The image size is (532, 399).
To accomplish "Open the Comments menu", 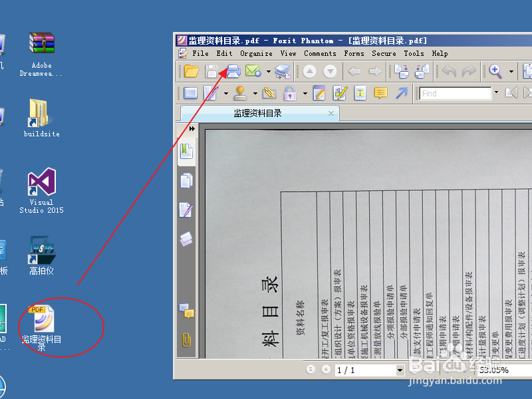I will [320, 53].
